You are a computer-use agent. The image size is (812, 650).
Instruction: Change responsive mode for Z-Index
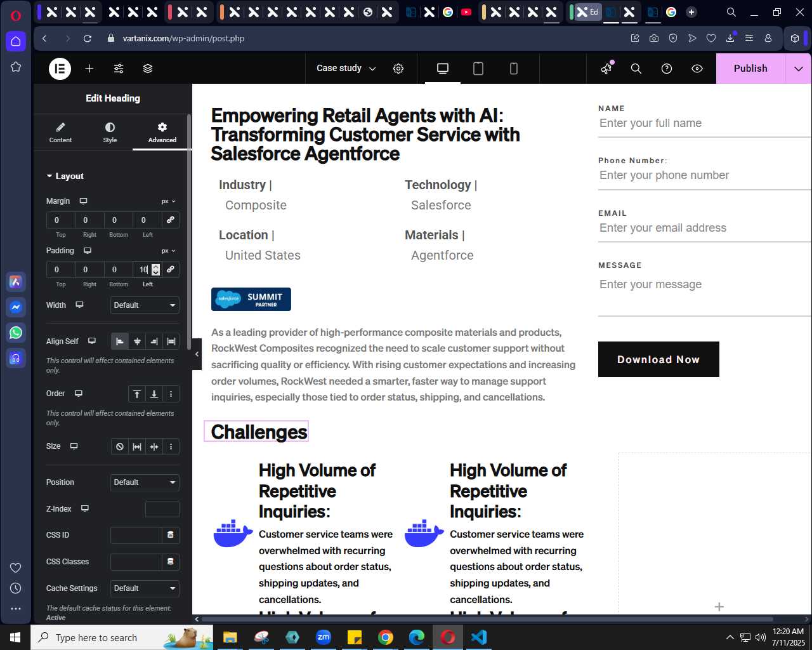point(85,509)
